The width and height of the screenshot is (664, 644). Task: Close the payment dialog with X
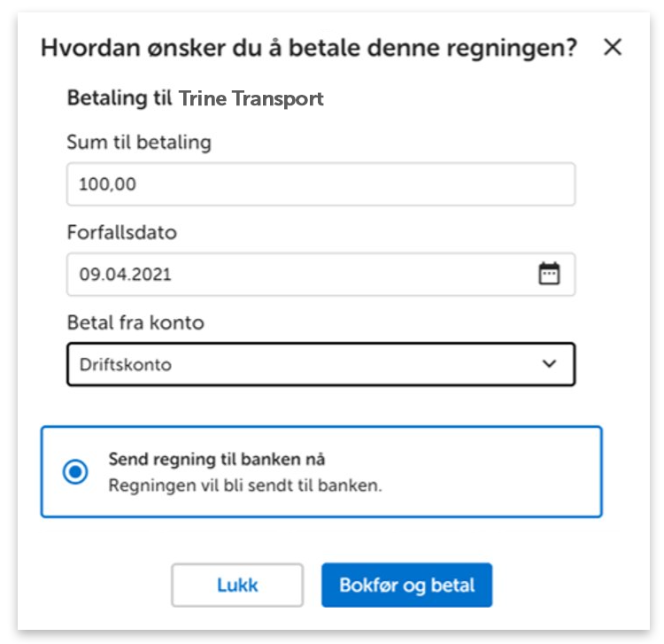tap(612, 48)
